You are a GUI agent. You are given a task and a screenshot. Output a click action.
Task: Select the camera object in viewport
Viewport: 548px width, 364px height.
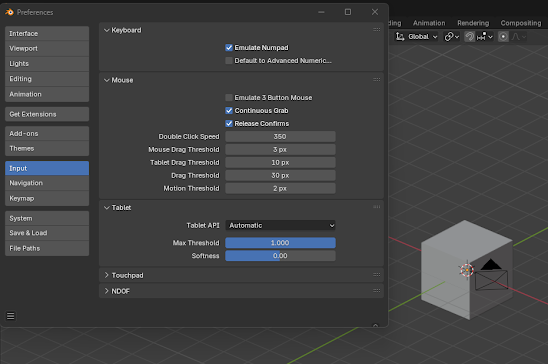click(x=491, y=275)
